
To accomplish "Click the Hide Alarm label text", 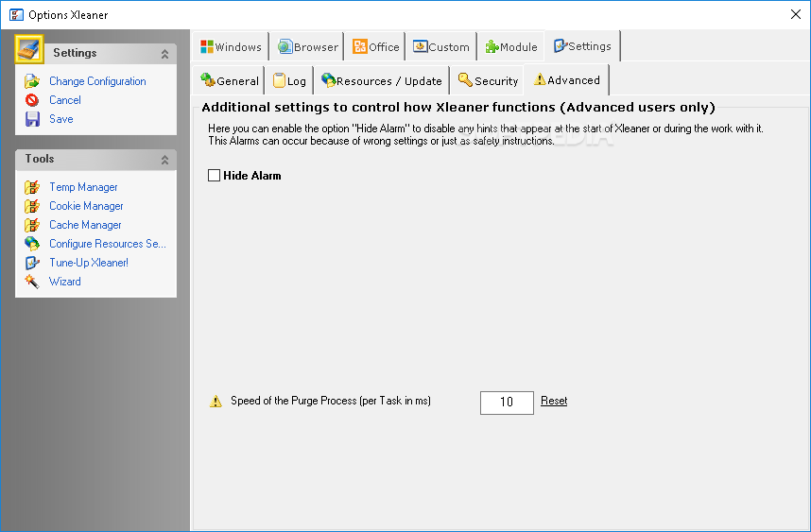I will [251, 176].
